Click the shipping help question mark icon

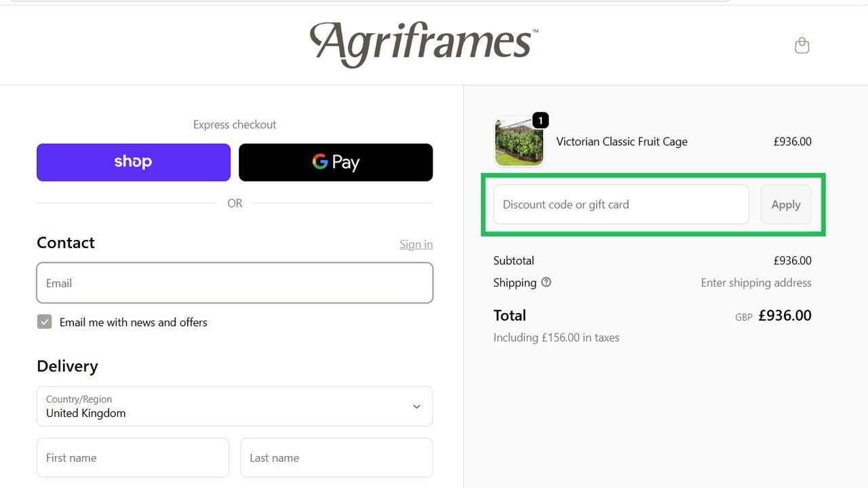547,283
